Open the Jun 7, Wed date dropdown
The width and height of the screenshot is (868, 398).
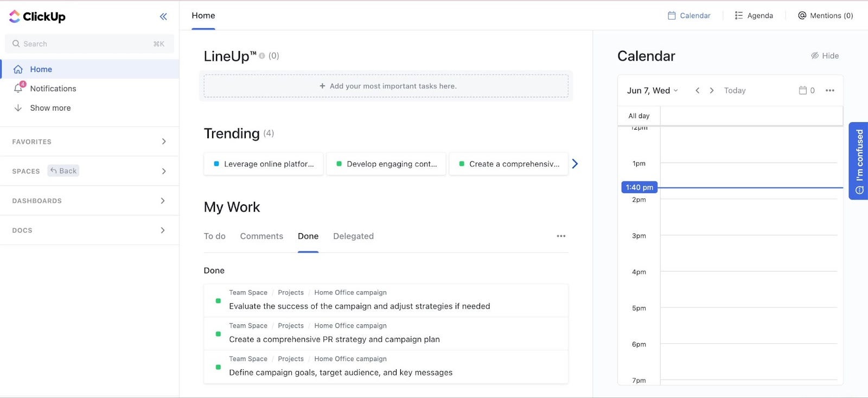652,91
